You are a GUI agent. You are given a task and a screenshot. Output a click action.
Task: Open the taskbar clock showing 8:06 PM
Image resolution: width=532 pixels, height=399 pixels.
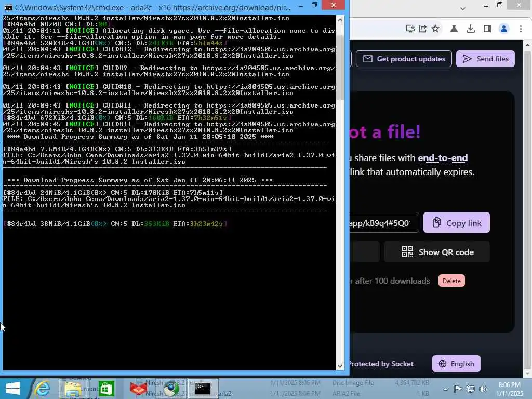[x=509, y=389]
